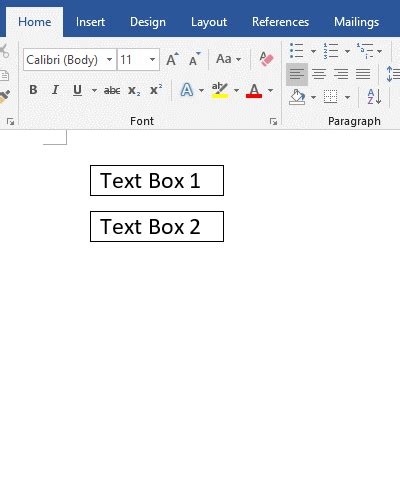The height and width of the screenshot is (500, 400).
Task: Click the Sort A to Z icon
Action: [374, 97]
